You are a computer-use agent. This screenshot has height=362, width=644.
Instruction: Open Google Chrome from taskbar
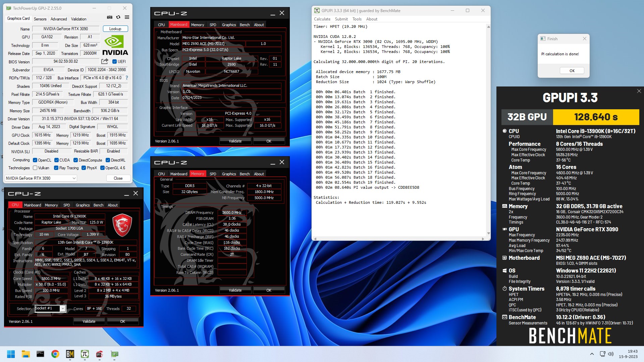point(55,354)
